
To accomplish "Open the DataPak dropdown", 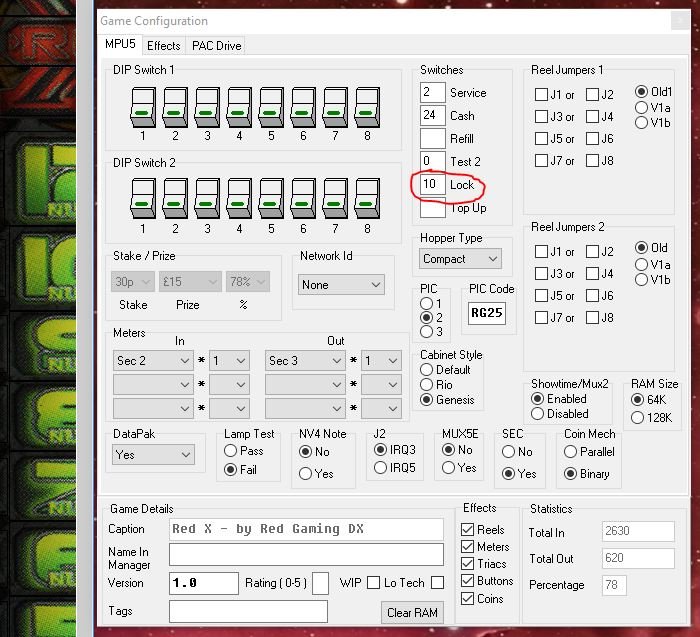I will coord(154,454).
